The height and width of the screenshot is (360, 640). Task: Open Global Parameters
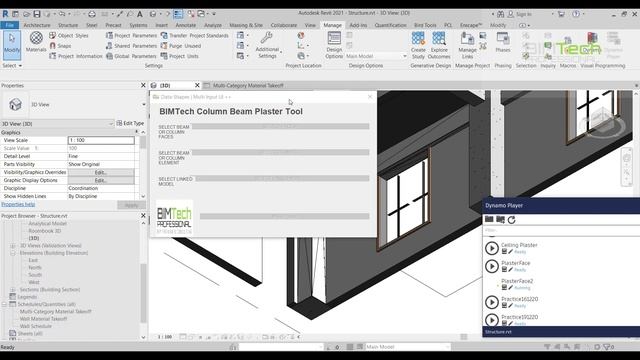(131, 56)
